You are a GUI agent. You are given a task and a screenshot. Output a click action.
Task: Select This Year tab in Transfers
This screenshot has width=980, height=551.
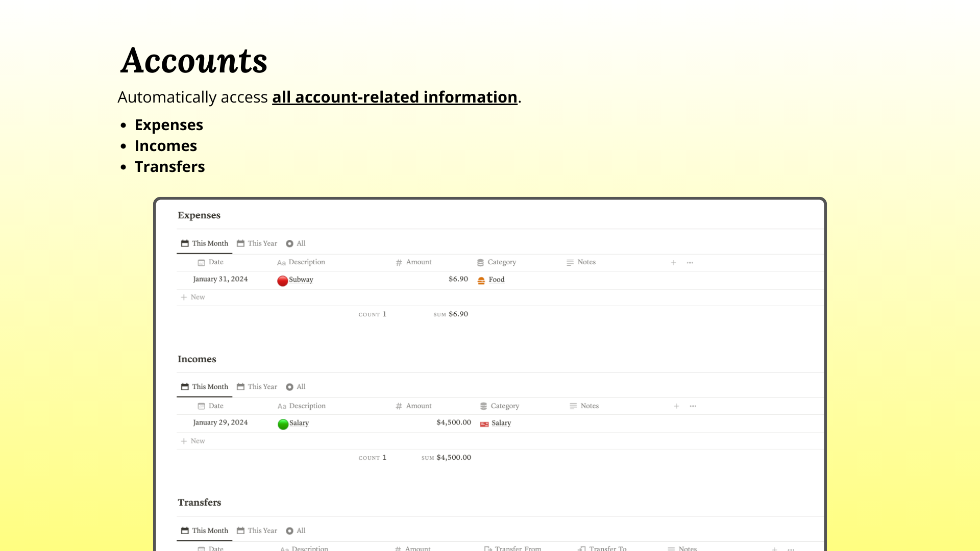coord(257,531)
